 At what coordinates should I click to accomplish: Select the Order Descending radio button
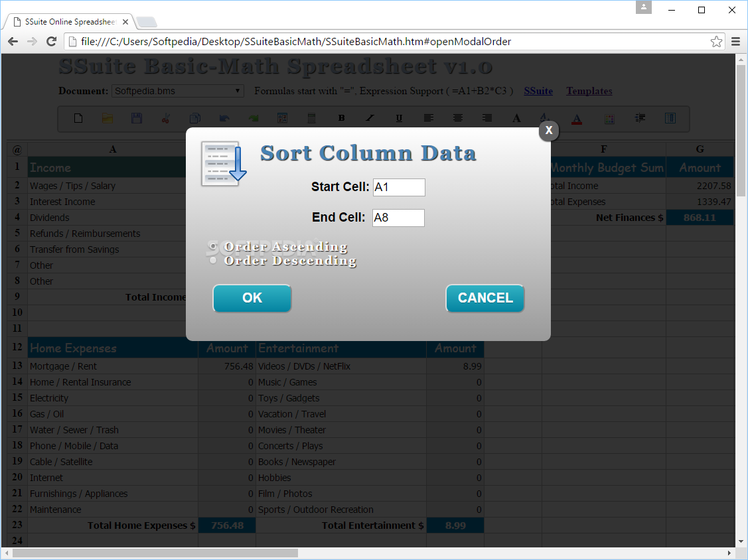(213, 261)
